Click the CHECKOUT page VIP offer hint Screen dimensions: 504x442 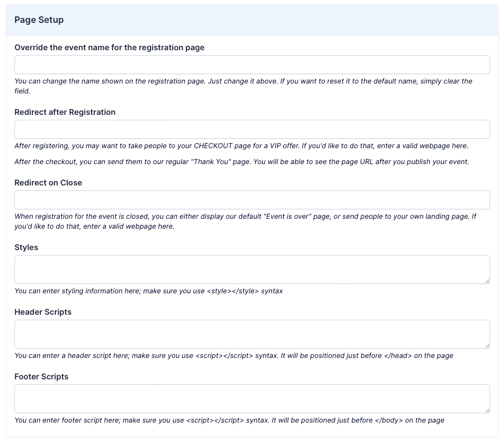241,146
